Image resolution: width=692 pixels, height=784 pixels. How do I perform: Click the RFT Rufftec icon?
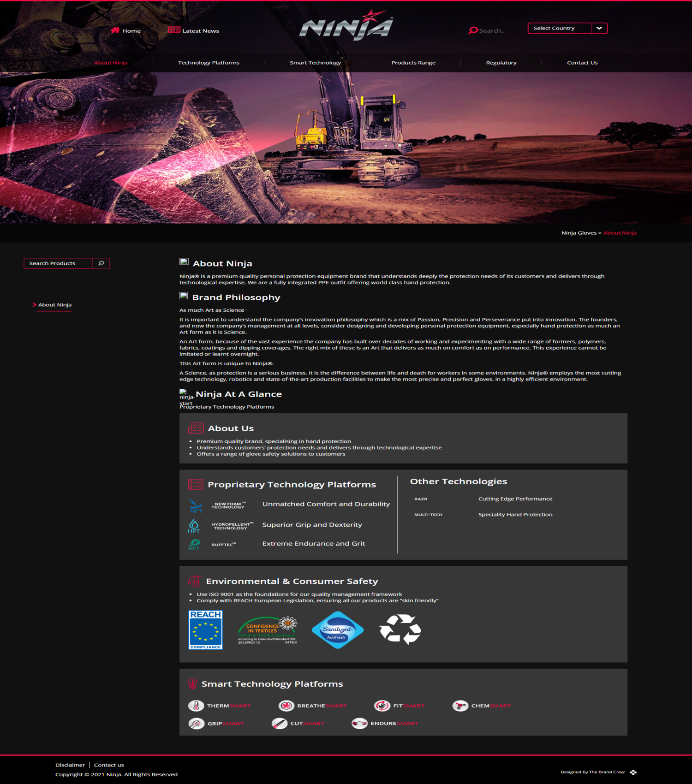click(194, 545)
